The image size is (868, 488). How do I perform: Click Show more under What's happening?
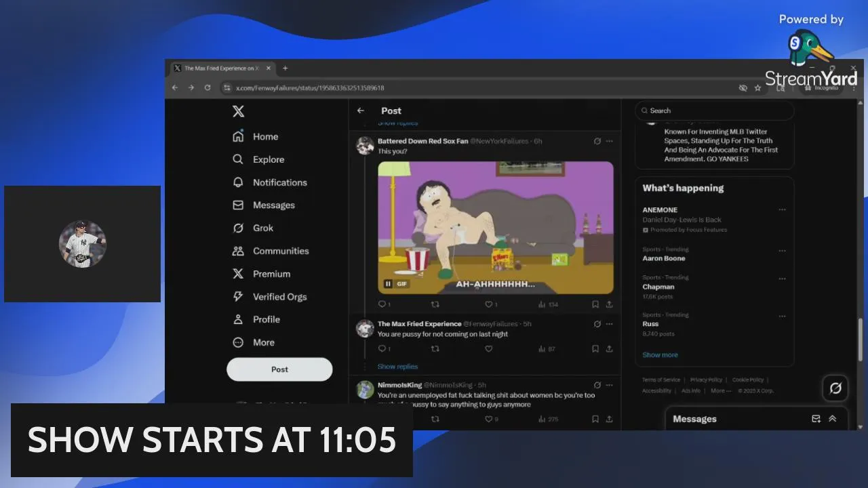(x=660, y=354)
